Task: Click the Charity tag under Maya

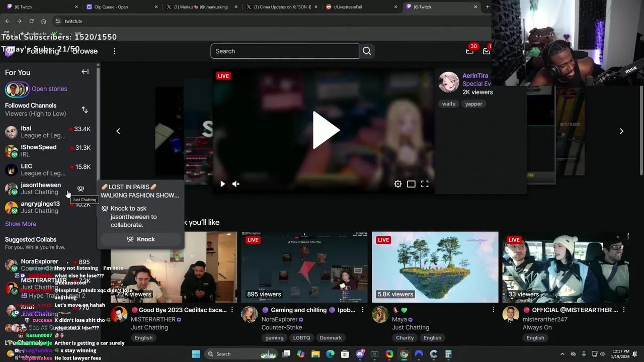Action: click(x=405, y=338)
